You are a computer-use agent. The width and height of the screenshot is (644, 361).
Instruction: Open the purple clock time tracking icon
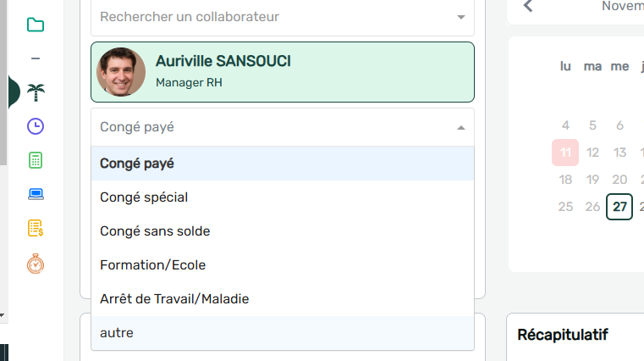pos(36,126)
